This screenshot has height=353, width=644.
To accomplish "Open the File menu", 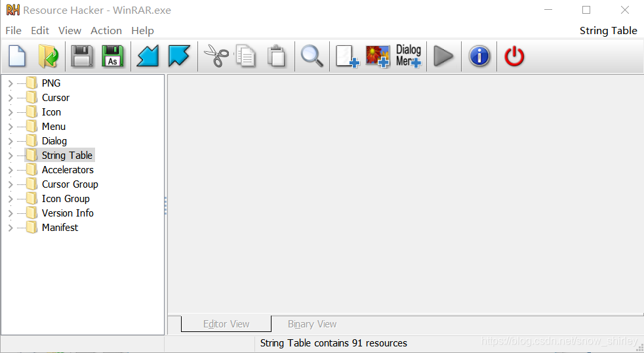I will (13, 30).
